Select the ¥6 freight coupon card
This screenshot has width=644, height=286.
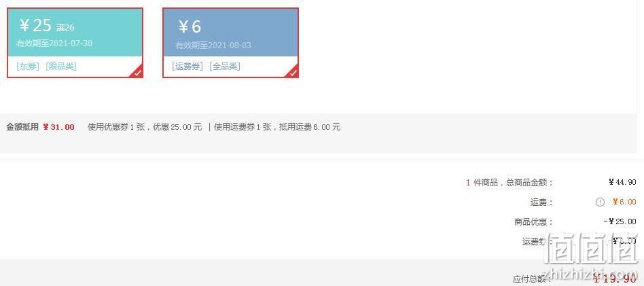pyautogui.click(x=230, y=43)
